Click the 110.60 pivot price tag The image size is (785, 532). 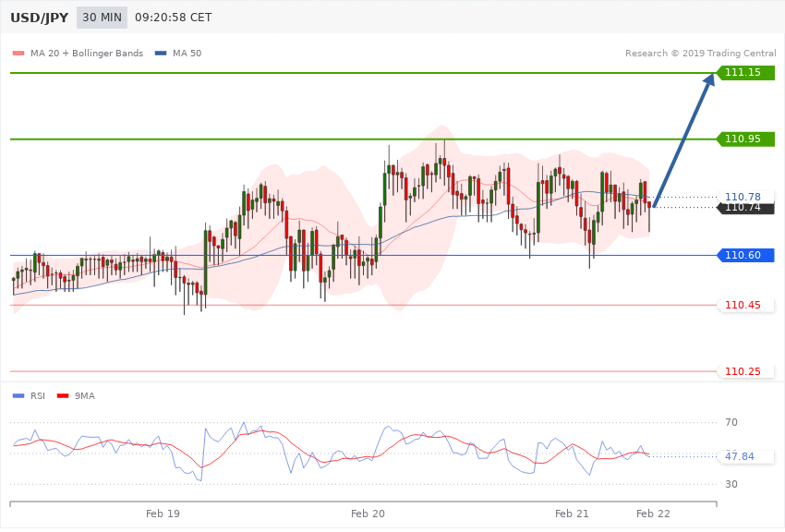[746, 255]
